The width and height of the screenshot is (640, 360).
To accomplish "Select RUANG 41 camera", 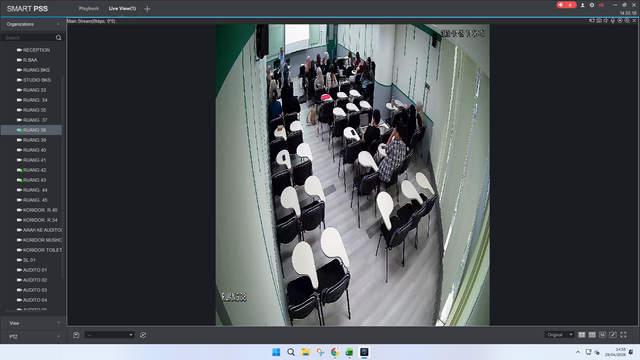I will [x=31, y=160].
